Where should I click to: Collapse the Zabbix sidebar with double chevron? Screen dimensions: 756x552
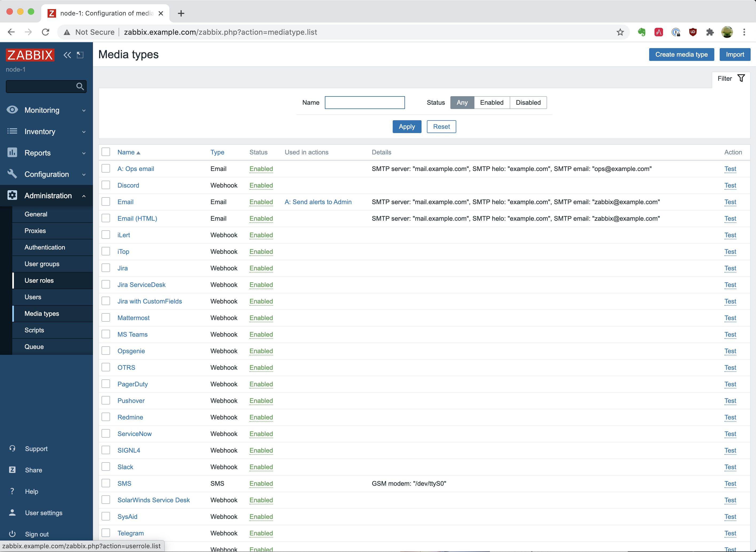[x=67, y=55]
